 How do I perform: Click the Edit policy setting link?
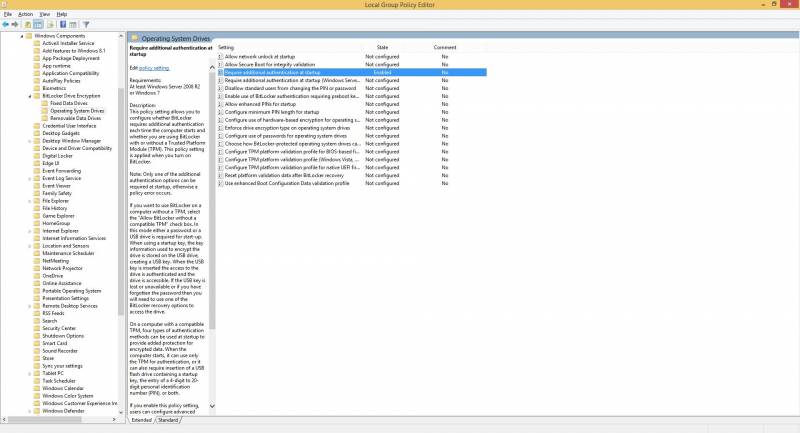[x=153, y=67]
